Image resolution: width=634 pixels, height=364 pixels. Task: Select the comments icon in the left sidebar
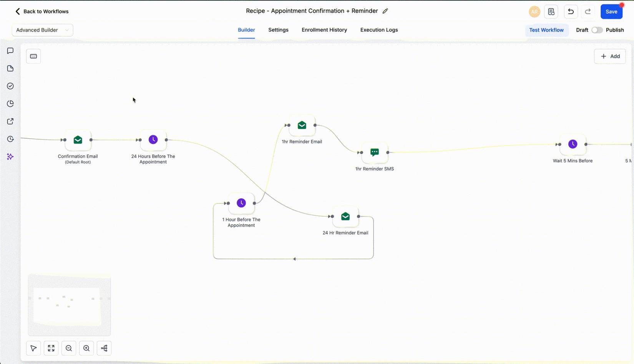[x=10, y=50]
